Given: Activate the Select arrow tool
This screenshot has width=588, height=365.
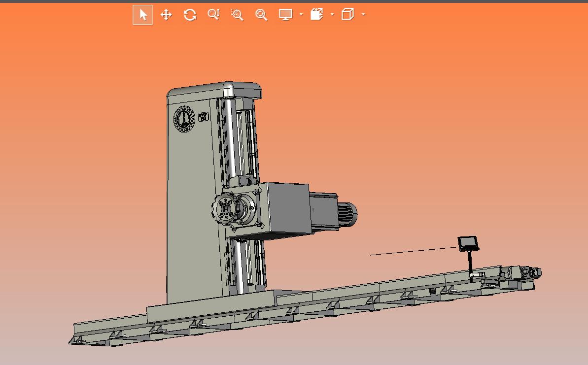Looking at the screenshot, I should click(143, 15).
